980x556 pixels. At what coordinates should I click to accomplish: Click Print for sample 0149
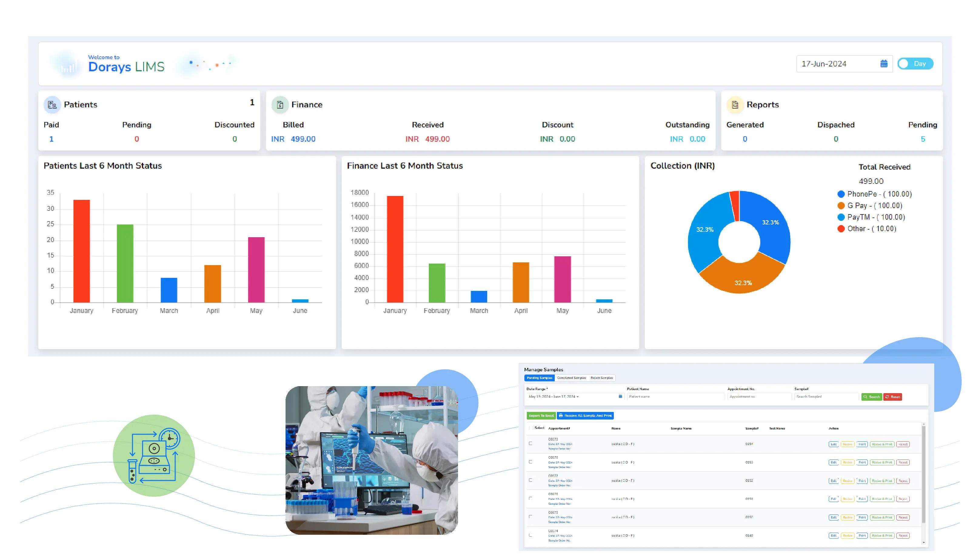pos(862,536)
